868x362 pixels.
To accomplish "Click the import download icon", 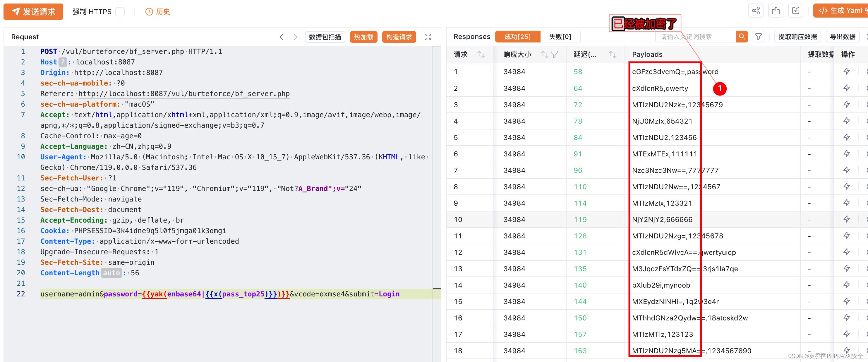I will click(795, 11).
